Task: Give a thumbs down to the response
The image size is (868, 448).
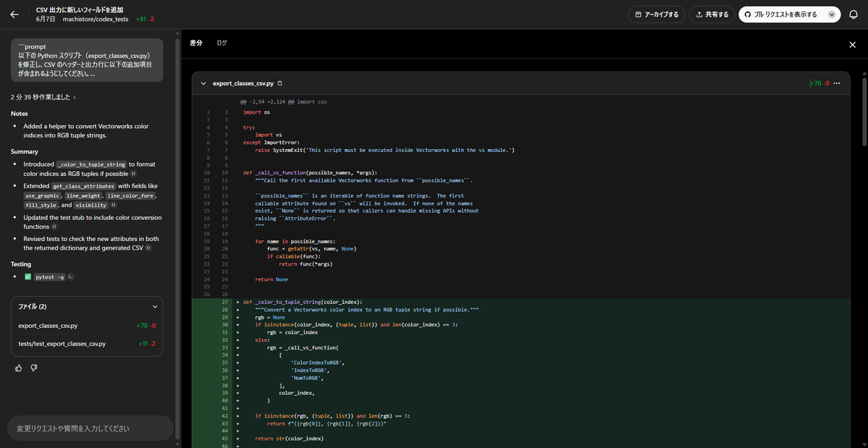Action: pyautogui.click(x=34, y=368)
